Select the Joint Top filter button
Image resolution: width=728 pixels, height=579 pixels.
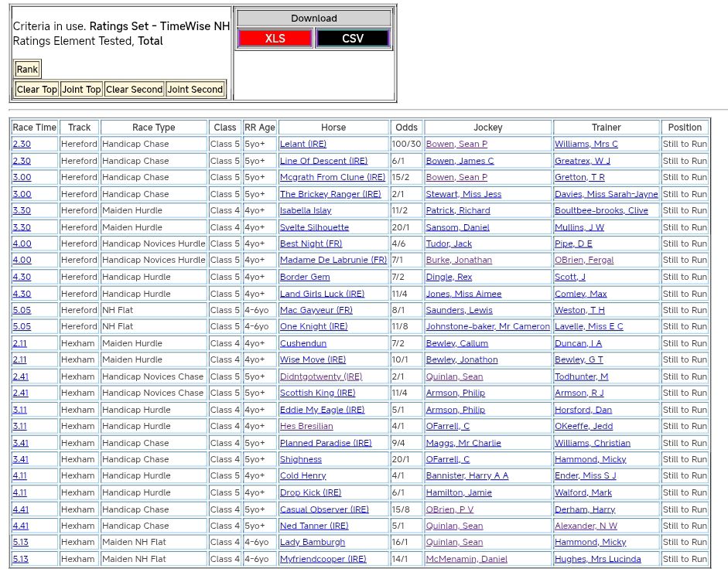(81, 90)
